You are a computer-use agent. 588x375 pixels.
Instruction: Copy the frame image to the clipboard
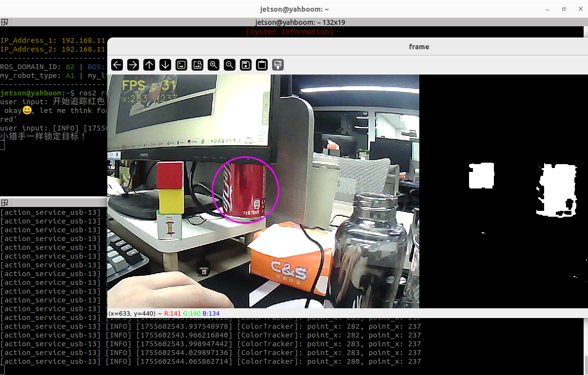click(262, 65)
